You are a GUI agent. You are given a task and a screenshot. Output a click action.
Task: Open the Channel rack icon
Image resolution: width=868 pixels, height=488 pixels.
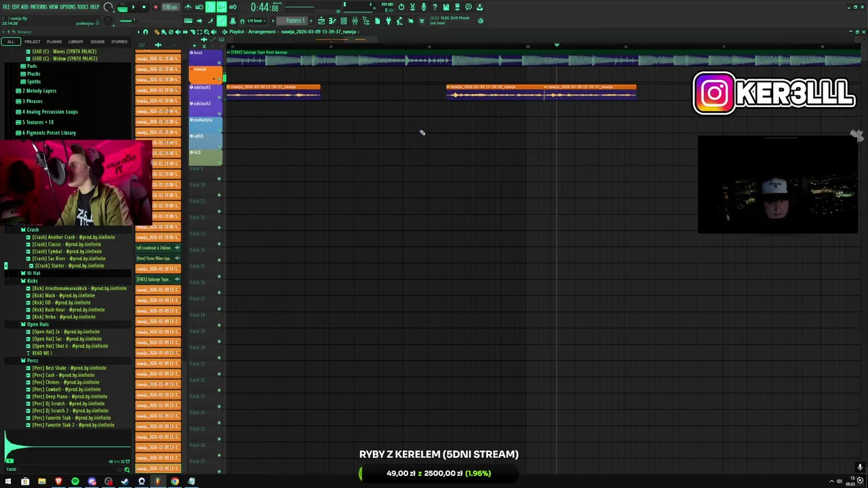click(344, 21)
